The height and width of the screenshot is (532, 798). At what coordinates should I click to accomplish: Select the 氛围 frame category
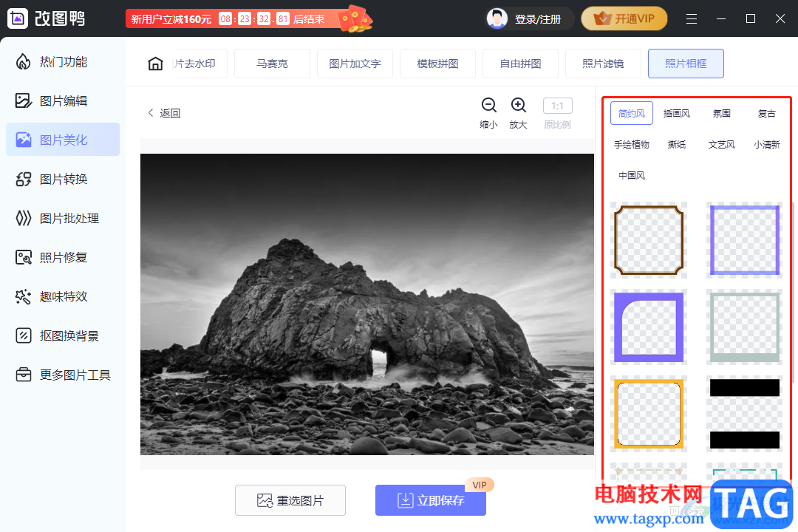tap(721, 114)
